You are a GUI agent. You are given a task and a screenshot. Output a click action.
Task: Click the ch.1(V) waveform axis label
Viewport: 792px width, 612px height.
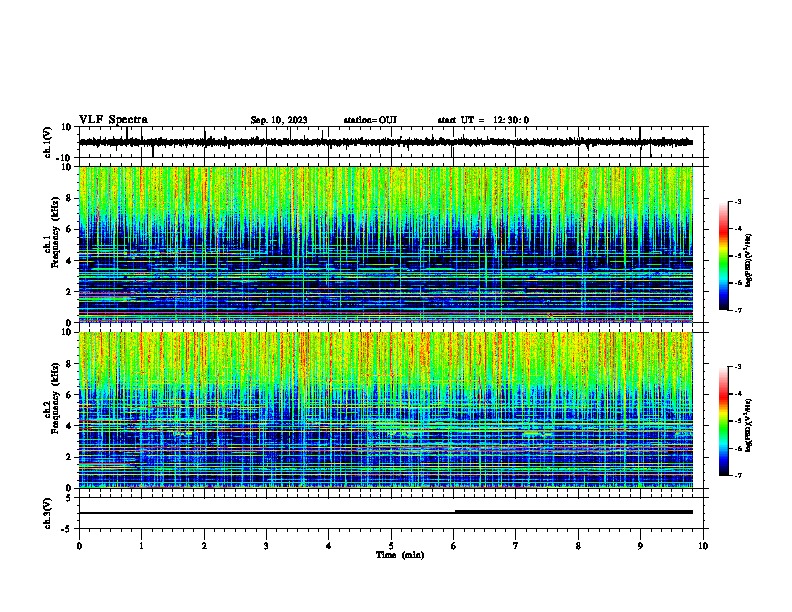[48, 142]
